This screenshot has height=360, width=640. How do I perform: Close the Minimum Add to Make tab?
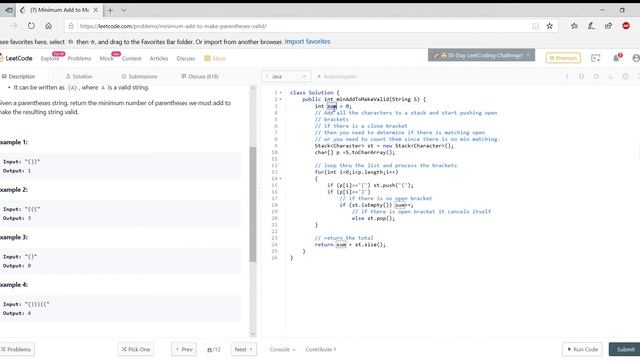(96, 10)
